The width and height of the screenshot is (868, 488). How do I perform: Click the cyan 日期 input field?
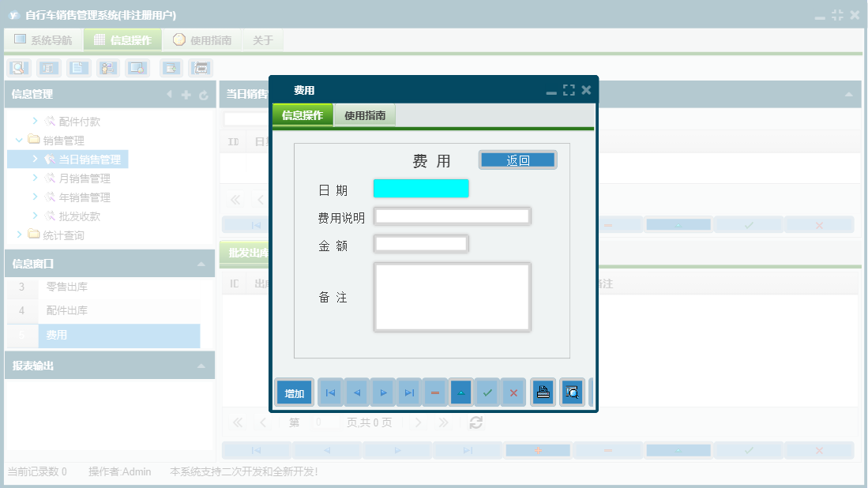[420, 188]
